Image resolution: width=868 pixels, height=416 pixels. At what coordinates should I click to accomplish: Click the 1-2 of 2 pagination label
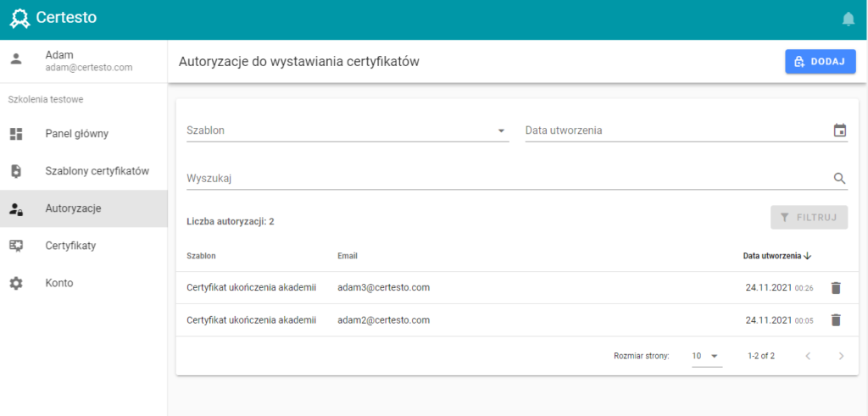point(761,356)
